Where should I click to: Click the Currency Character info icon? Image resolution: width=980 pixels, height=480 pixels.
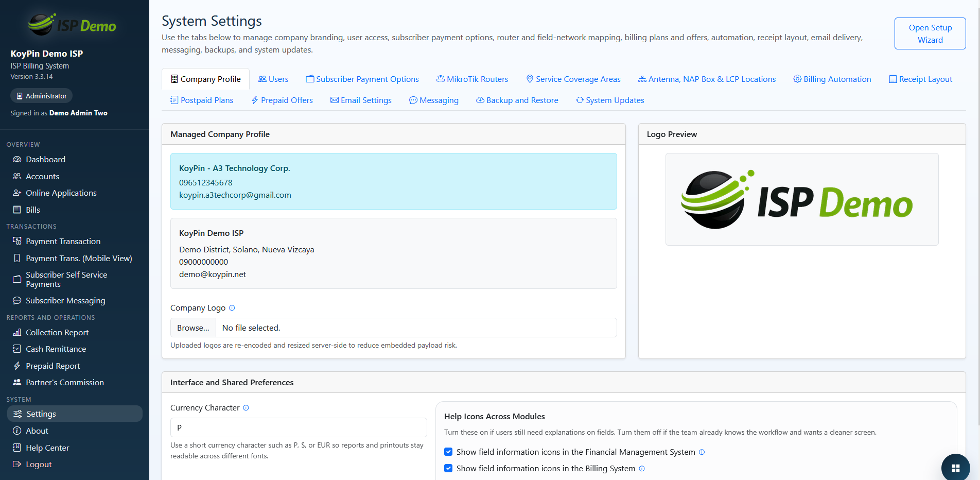coord(246,408)
